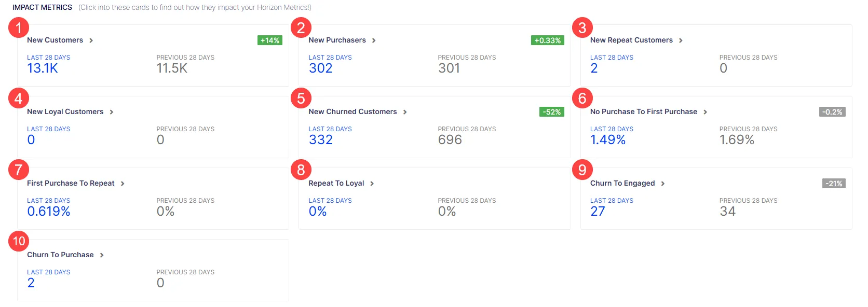Select the New Churned Customers title
This screenshot has height=307, width=868.
352,111
